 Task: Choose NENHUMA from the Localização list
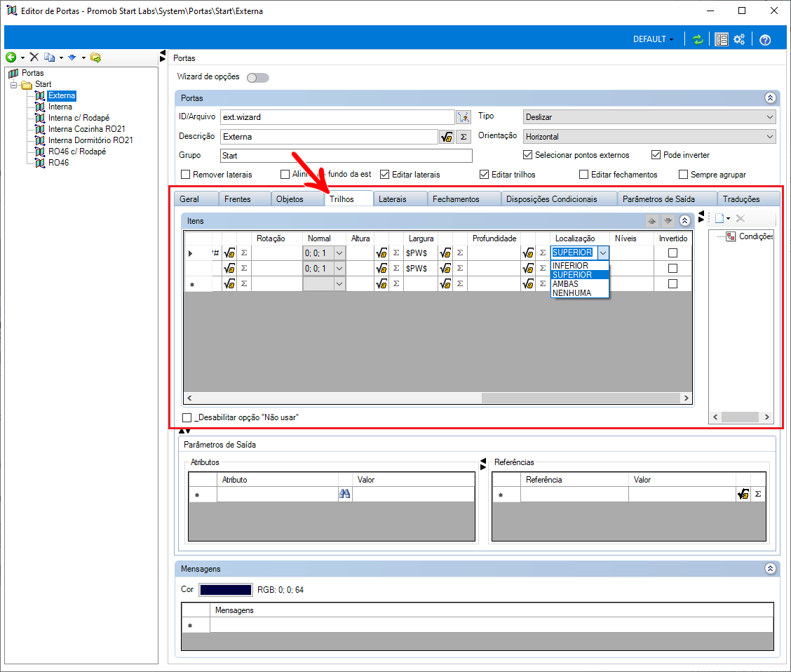(580, 293)
